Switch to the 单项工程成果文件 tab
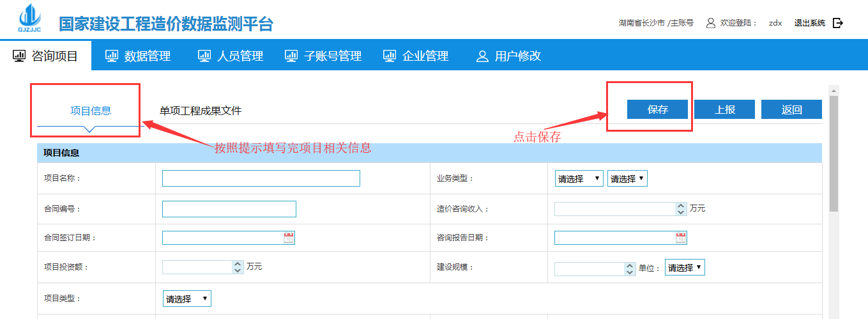 tap(201, 111)
